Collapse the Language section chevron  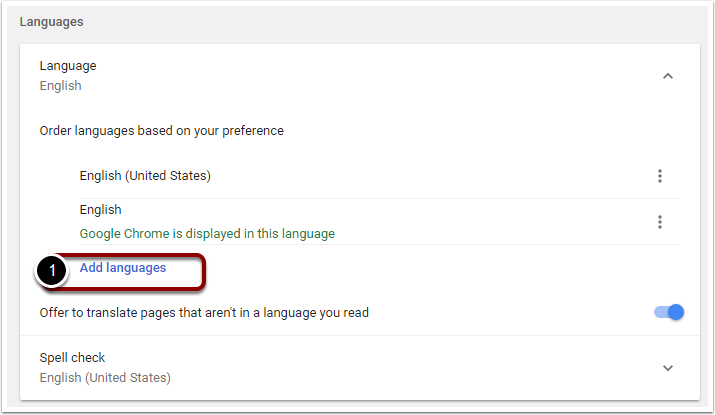click(x=668, y=76)
